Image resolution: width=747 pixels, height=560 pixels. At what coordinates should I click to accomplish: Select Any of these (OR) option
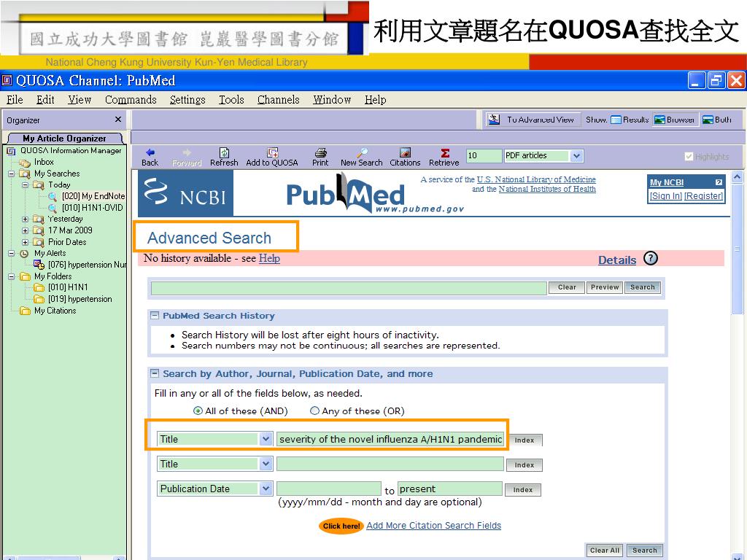click(314, 411)
